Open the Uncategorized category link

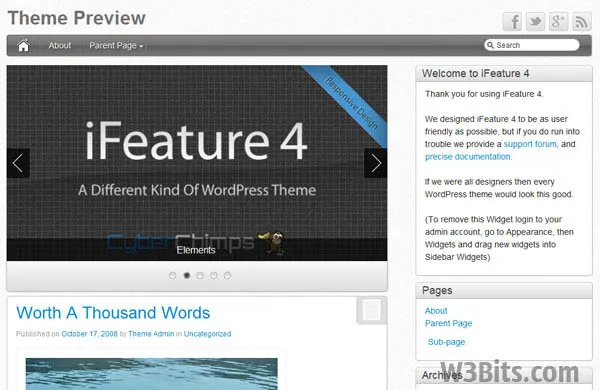(207, 334)
